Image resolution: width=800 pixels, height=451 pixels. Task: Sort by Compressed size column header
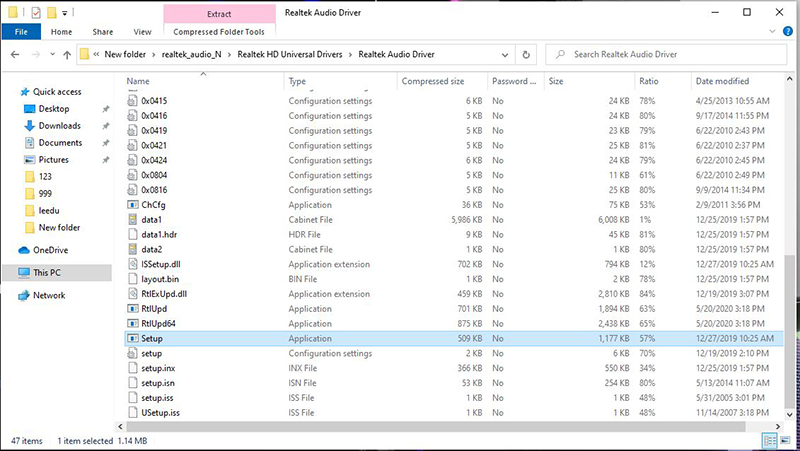[432, 81]
